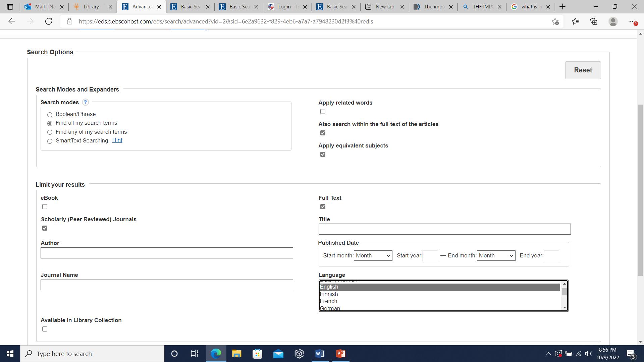Click the browser profile avatar icon
644x362 pixels.
613,21
